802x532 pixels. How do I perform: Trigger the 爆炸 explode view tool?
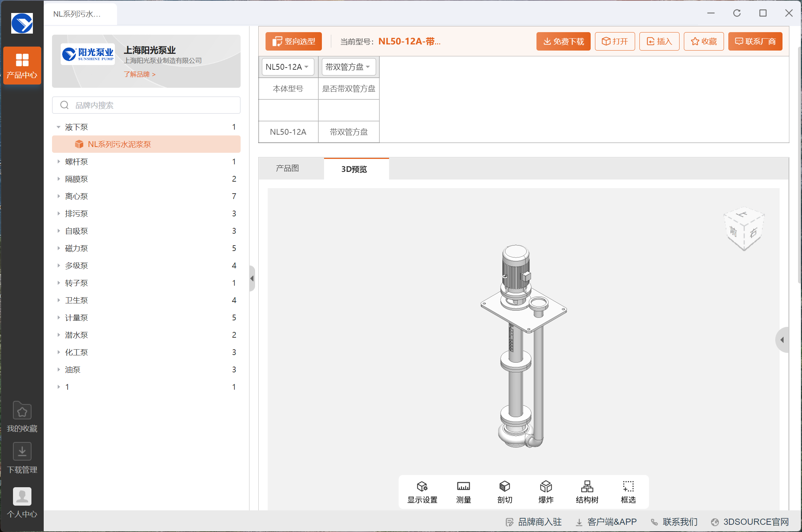pyautogui.click(x=546, y=492)
